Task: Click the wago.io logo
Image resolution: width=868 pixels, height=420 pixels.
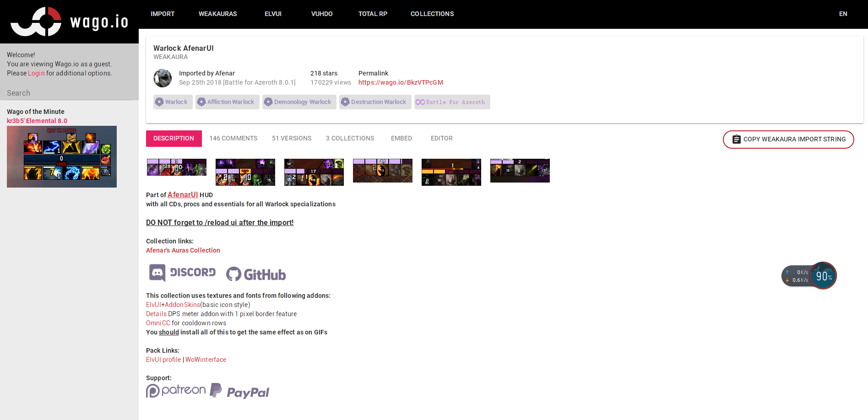Action: point(69,22)
